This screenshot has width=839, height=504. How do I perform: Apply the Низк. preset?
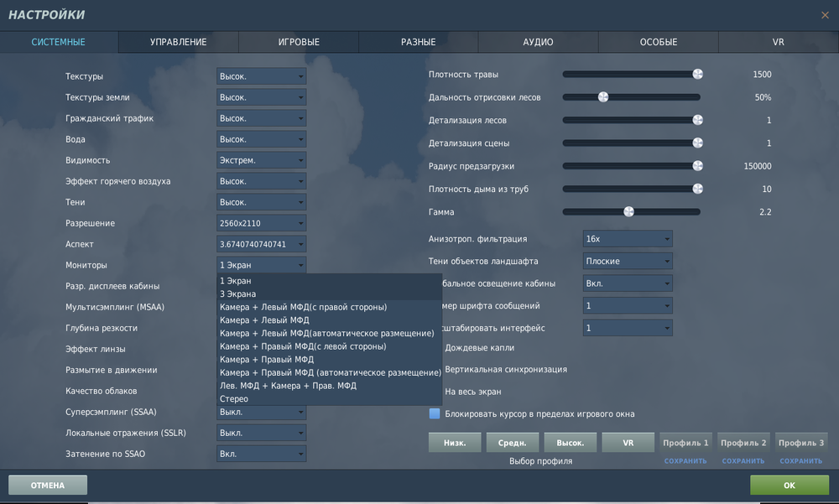click(455, 443)
